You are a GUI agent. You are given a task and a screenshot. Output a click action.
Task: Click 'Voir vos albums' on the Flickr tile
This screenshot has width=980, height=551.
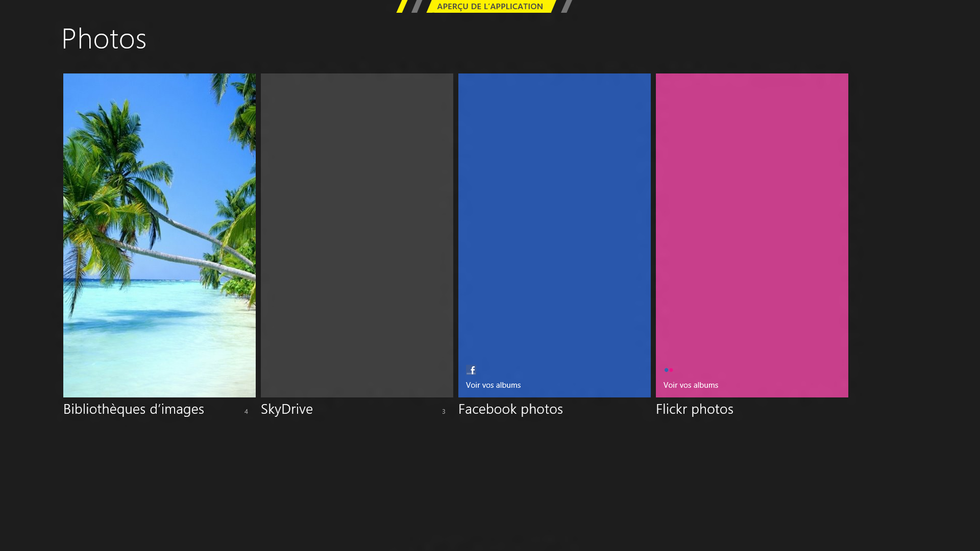tap(691, 385)
